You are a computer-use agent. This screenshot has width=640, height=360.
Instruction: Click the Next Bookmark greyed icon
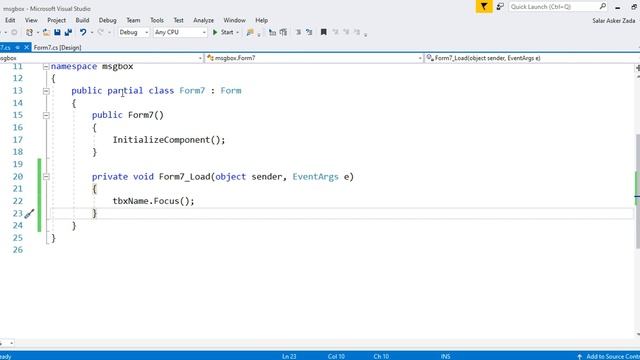tap(346, 32)
